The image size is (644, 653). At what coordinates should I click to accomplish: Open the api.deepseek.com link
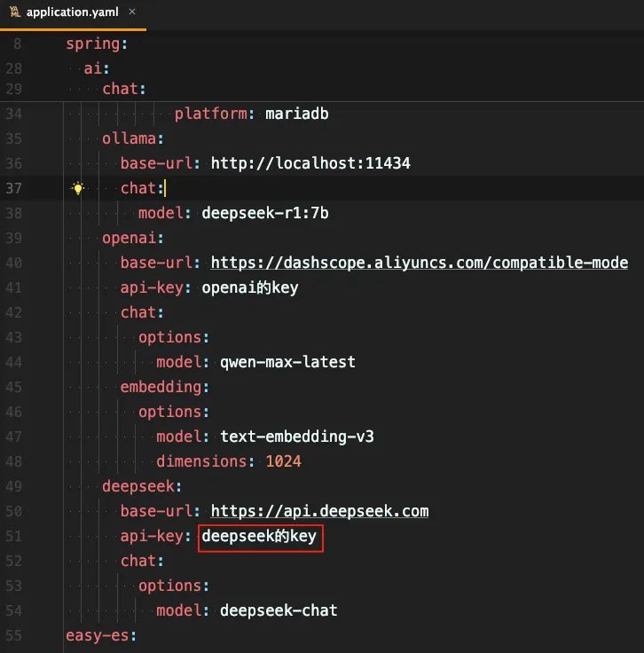[319, 511]
